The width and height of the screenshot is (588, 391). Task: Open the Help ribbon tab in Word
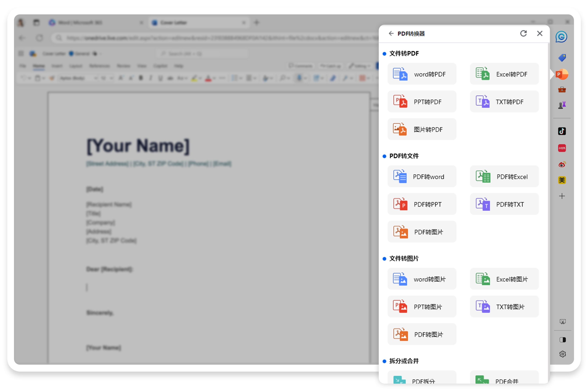pos(179,66)
